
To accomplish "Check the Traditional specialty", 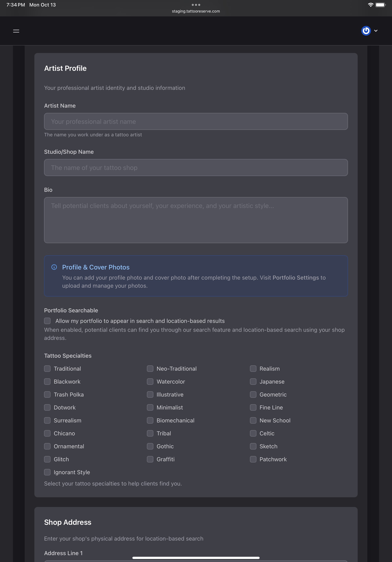I will [x=47, y=368].
